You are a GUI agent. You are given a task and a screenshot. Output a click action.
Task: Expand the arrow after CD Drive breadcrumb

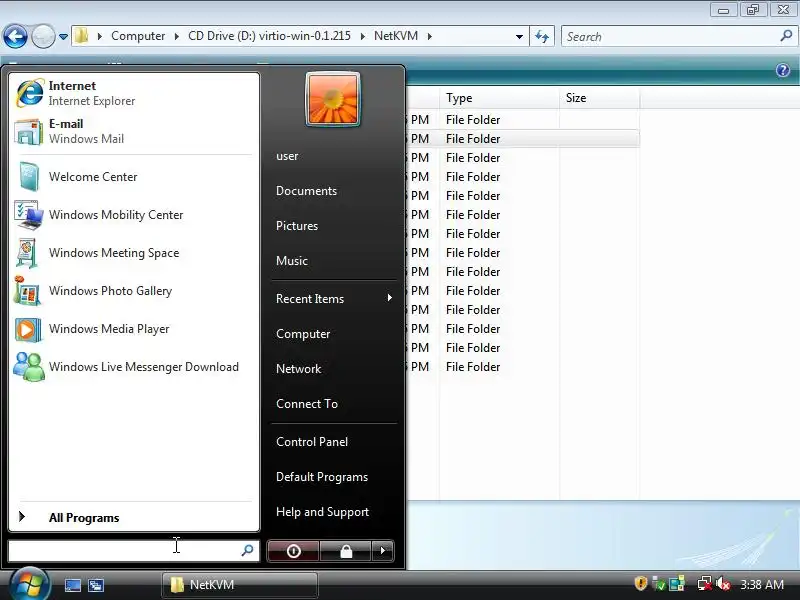click(x=363, y=36)
